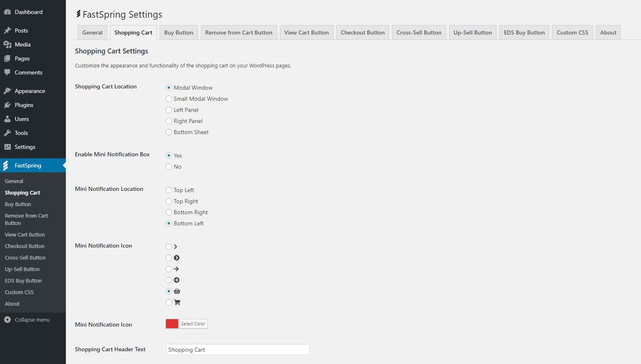Choose the plain chevron notification icon

169,247
